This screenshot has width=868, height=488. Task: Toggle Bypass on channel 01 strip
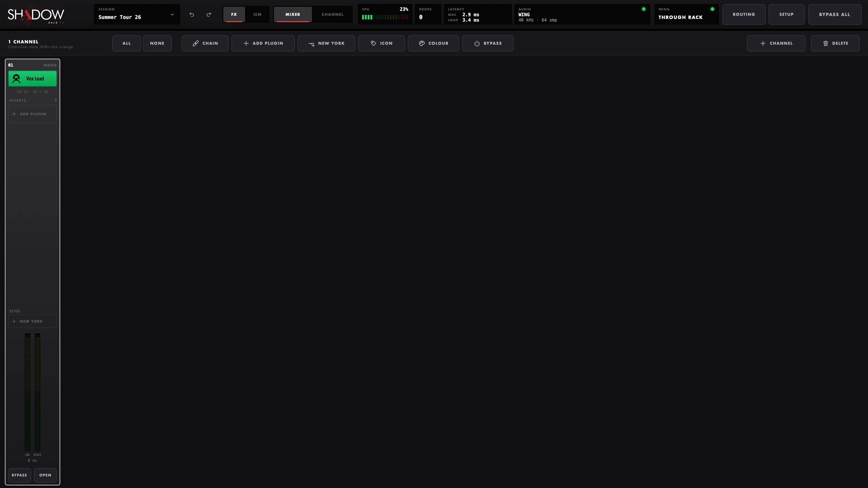(19, 475)
